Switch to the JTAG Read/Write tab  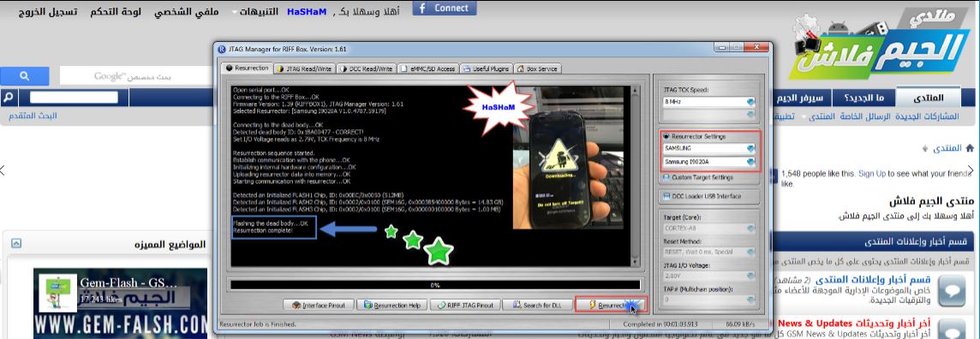[x=304, y=68]
